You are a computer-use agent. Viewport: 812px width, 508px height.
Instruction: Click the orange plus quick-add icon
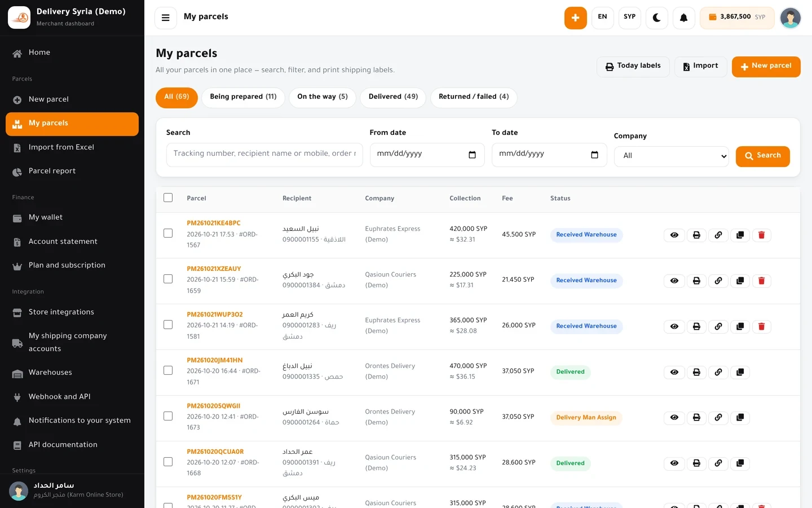(x=575, y=17)
